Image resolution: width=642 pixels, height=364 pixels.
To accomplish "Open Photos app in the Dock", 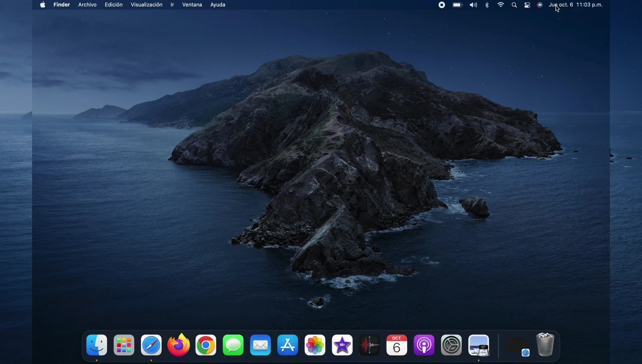I will [315, 345].
